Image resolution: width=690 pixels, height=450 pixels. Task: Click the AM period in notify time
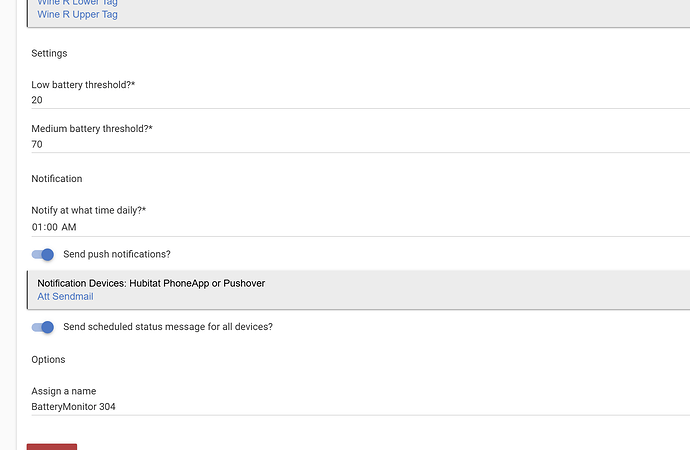[69, 227]
